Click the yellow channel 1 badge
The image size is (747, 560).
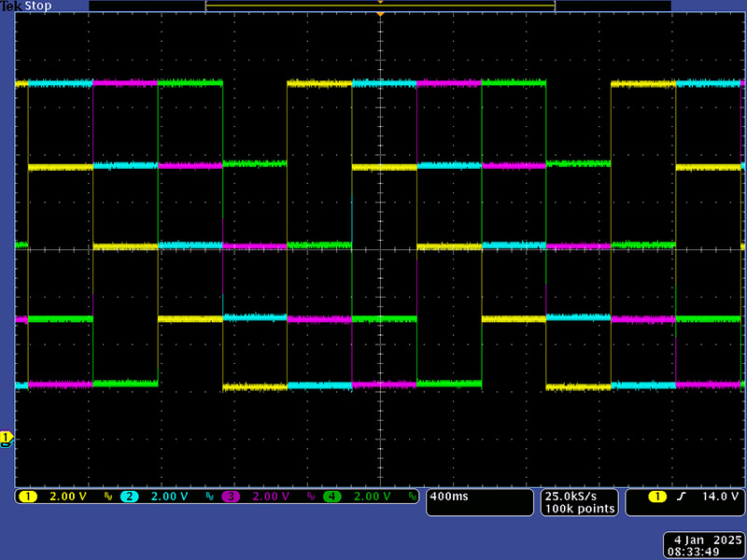coord(27,497)
